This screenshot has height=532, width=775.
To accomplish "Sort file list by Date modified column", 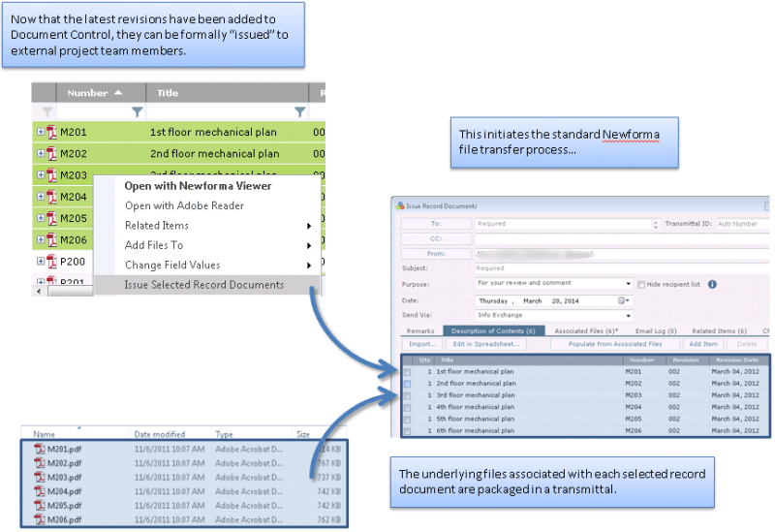I will 160,434.
